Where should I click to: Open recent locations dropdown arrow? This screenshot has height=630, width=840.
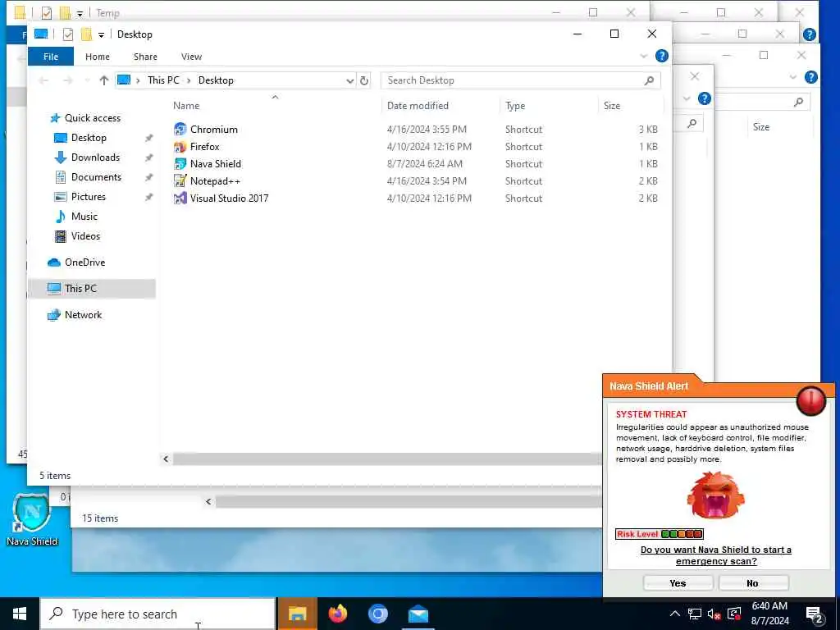[x=87, y=80]
